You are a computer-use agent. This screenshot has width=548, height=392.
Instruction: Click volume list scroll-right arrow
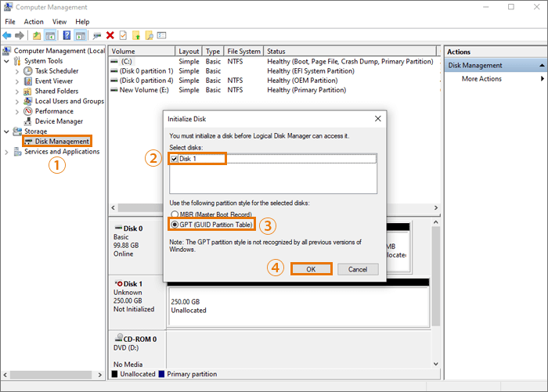436,207
